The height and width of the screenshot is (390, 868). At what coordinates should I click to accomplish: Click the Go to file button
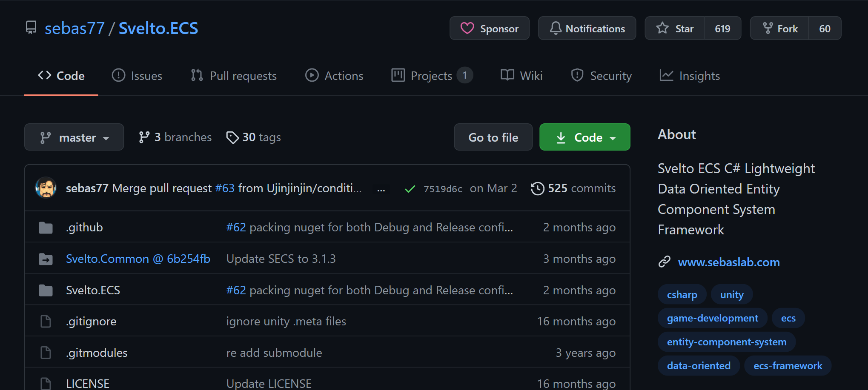(x=493, y=137)
